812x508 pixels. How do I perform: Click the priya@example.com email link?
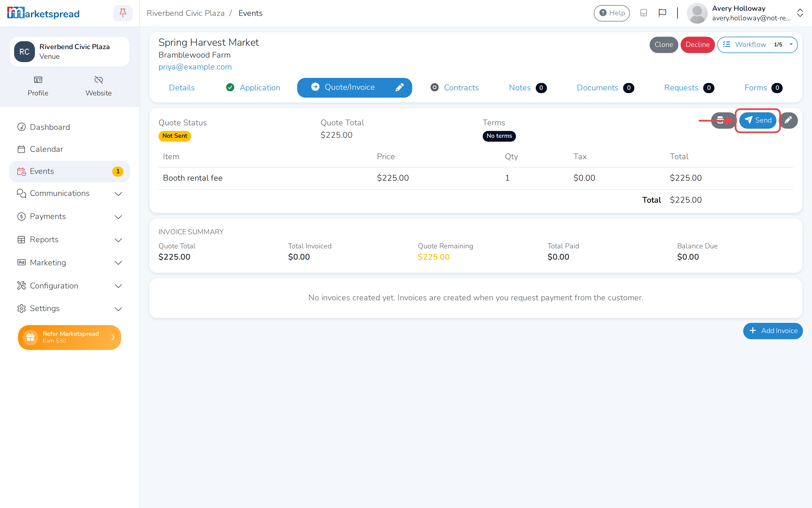click(x=195, y=67)
